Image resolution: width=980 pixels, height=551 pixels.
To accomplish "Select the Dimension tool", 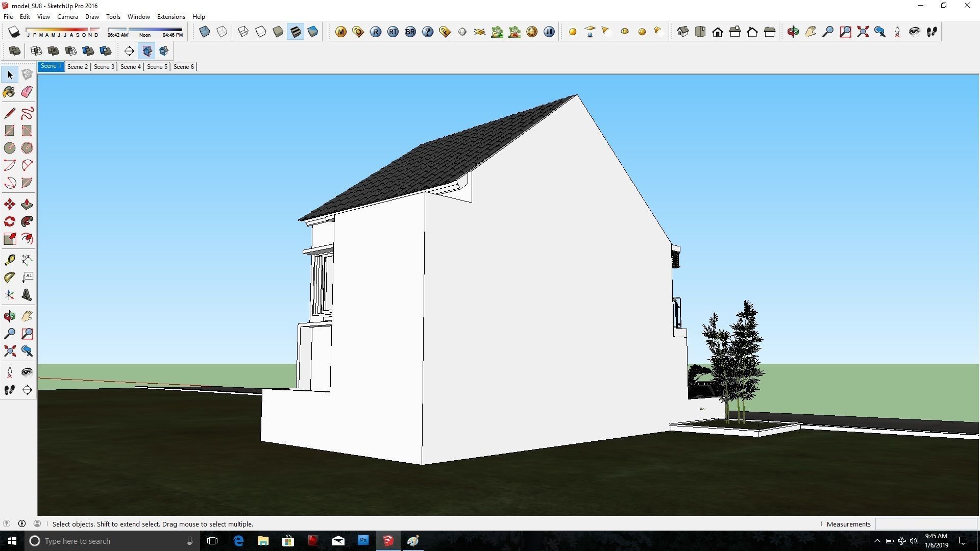I will point(27,260).
